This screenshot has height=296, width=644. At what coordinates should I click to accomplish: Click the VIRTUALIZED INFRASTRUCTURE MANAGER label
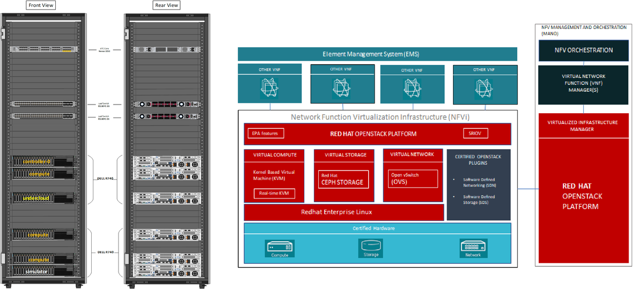click(583, 125)
